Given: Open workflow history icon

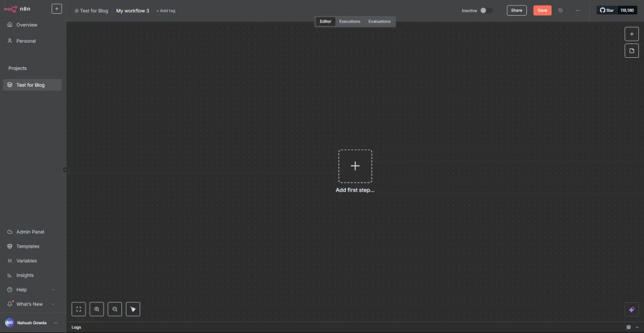Looking at the screenshot, I should click(560, 11).
